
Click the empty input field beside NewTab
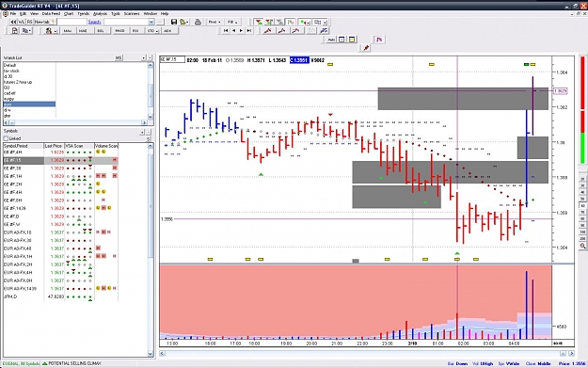(x=72, y=23)
